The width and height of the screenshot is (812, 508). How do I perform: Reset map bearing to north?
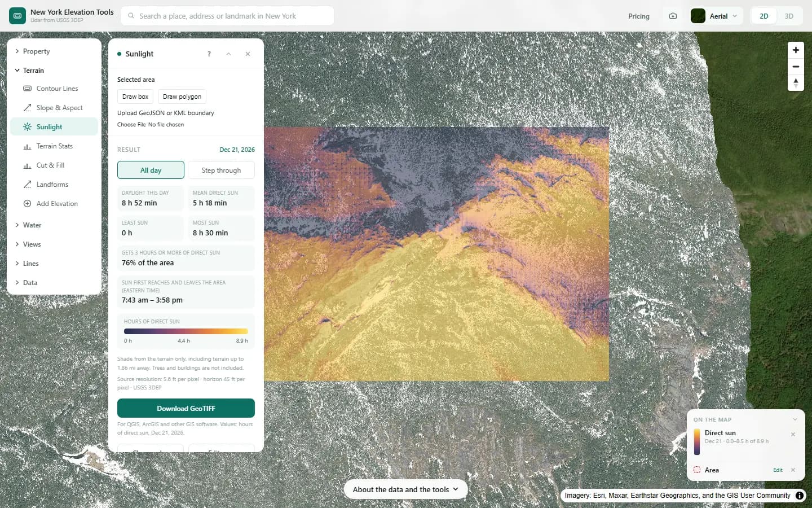(x=796, y=83)
